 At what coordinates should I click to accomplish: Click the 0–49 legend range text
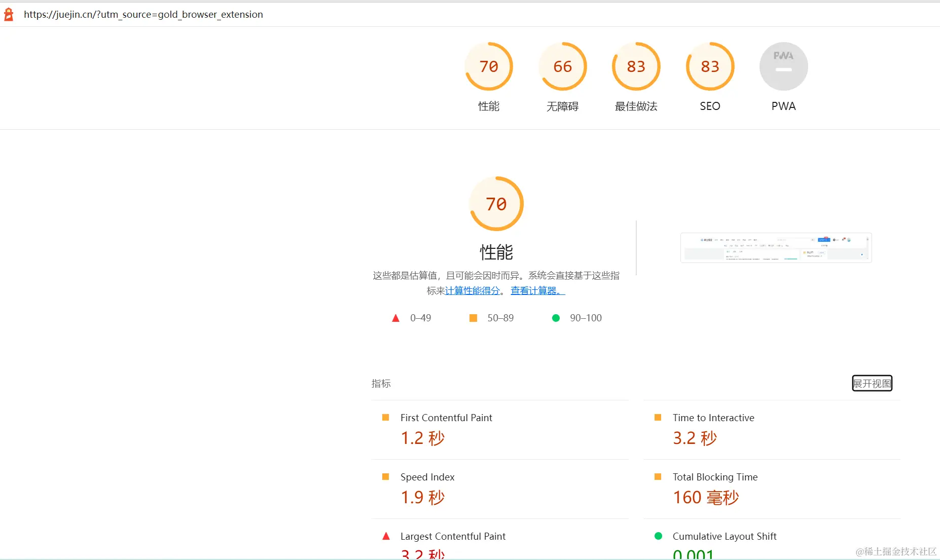[420, 318]
